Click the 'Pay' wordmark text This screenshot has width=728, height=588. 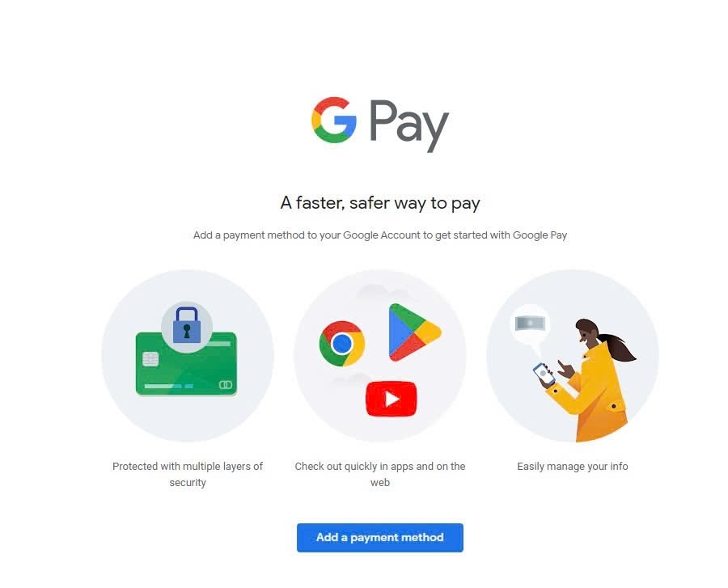point(409,125)
